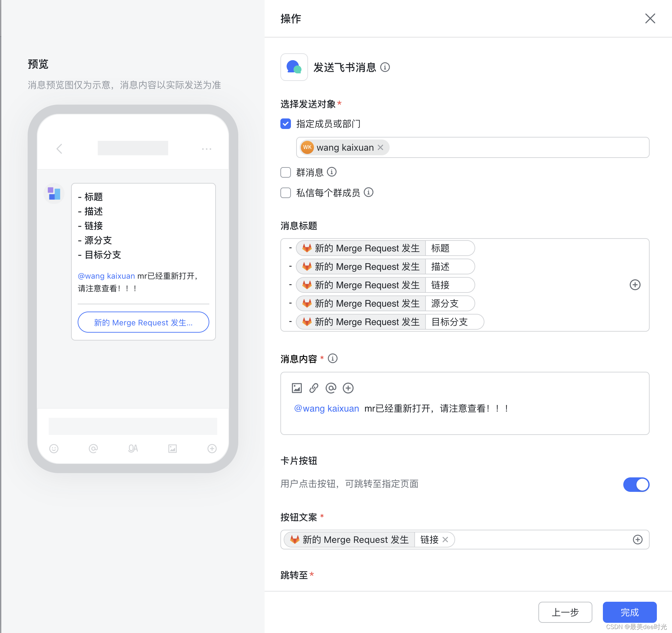This screenshot has height=633, width=672.
Task: Click the ⊕ icon beside 消息标题 variables
Action: click(635, 285)
